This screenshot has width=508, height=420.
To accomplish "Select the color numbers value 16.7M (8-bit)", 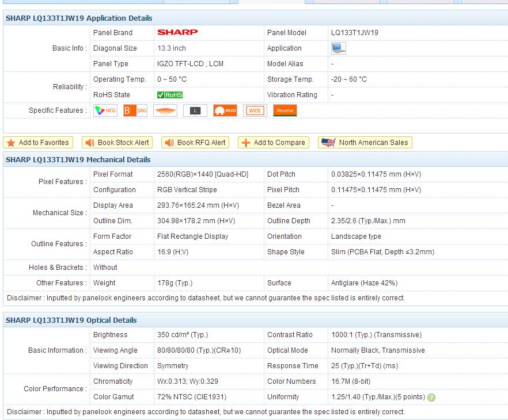I will [x=351, y=381].
